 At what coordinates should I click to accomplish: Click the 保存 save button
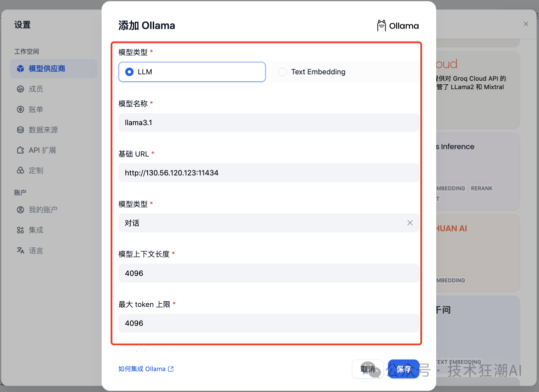[404, 369]
